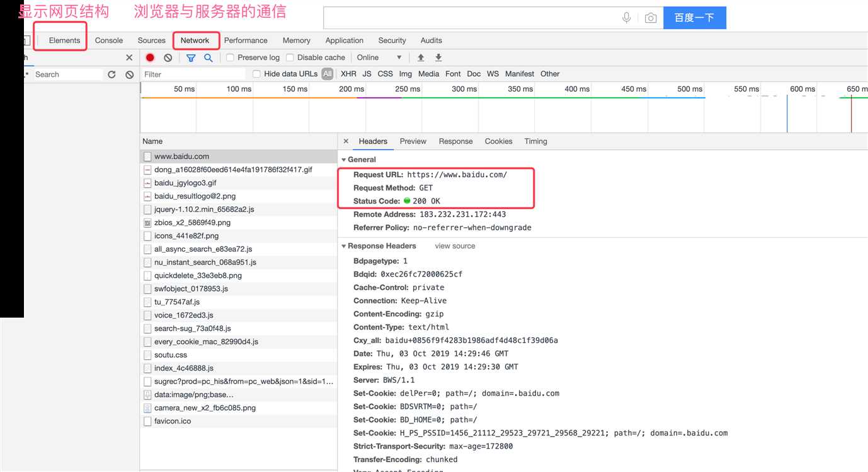Filter requests by Media
The width and height of the screenshot is (868, 472).
point(428,74)
